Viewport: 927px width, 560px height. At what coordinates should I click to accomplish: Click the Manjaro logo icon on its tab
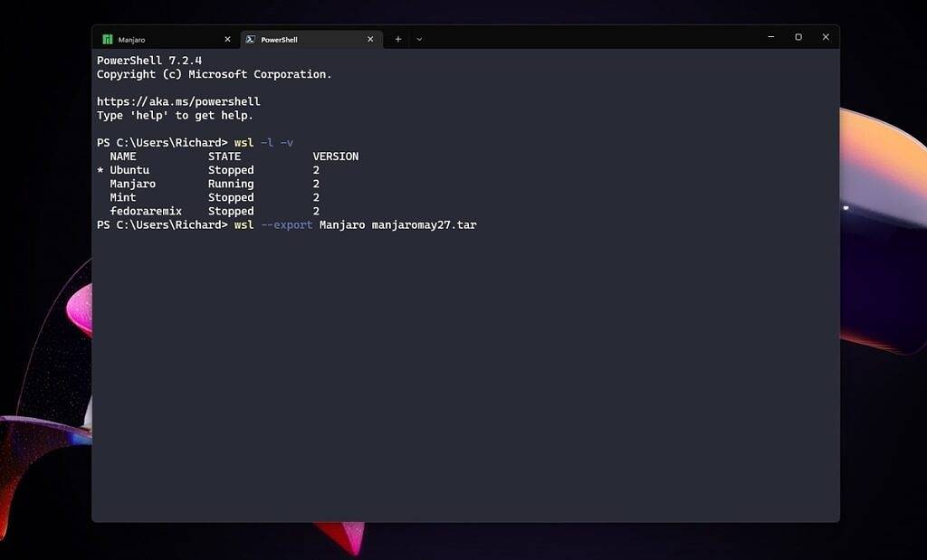tap(109, 39)
